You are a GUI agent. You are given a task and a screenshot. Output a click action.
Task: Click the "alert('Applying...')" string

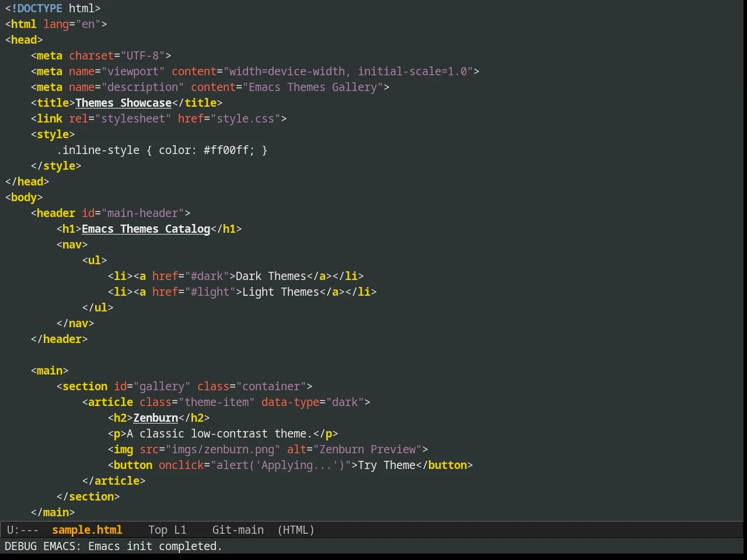coord(281,465)
